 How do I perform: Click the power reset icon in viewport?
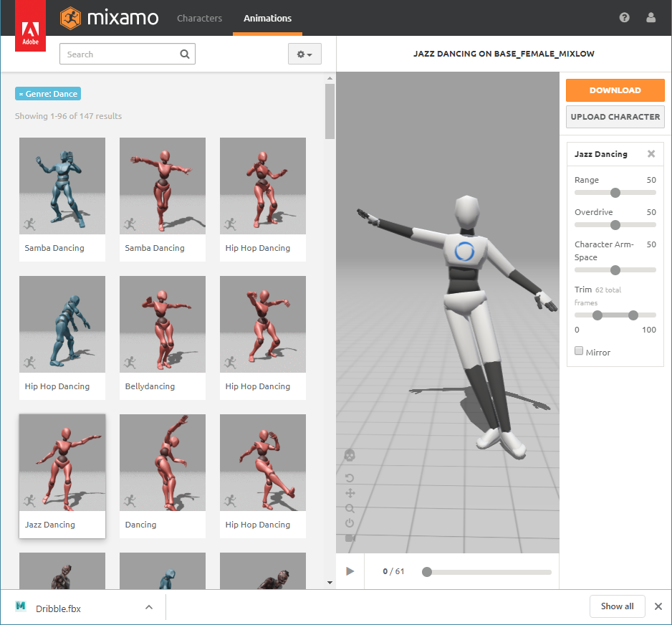[350, 523]
